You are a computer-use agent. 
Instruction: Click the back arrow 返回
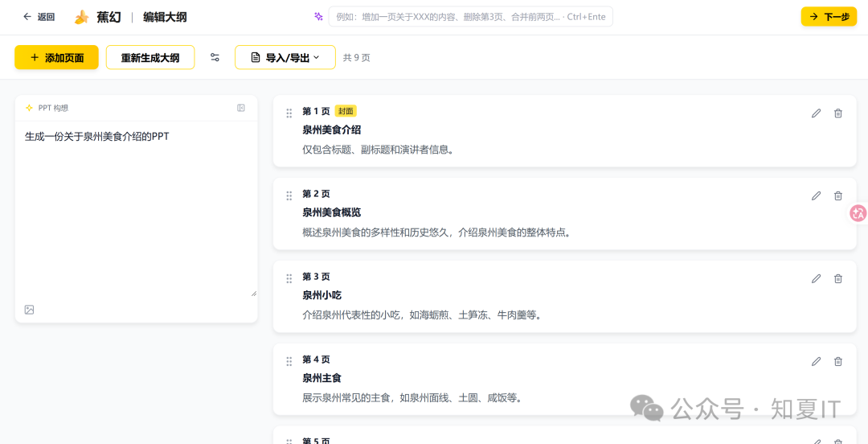tap(39, 17)
